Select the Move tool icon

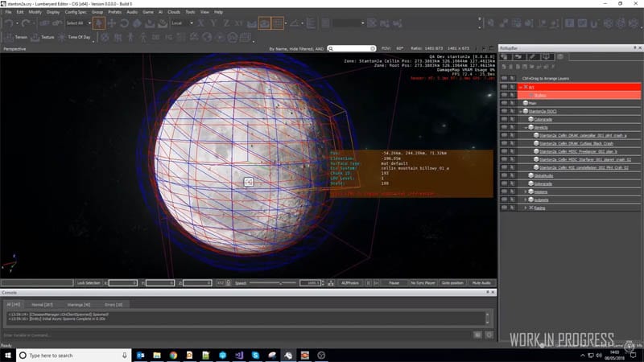111,23
